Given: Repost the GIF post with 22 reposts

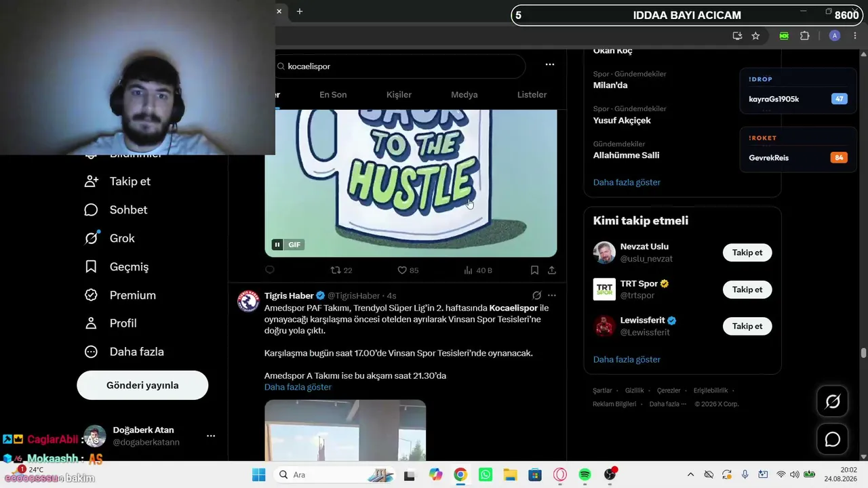Looking at the screenshot, I should [341, 270].
